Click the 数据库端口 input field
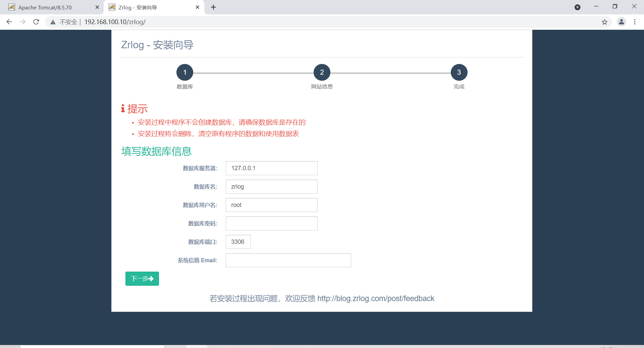Image resolution: width=644 pixels, height=348 pixels. (x=238, y=242)
